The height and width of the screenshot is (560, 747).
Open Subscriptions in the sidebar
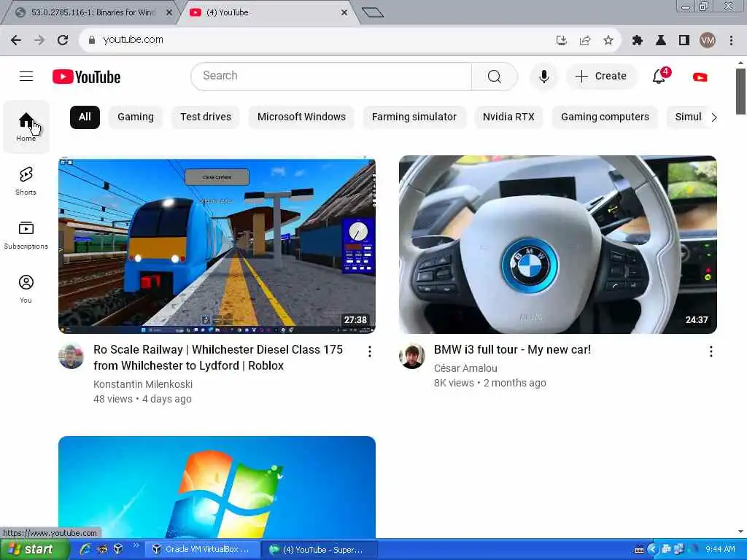coord(26,236)
